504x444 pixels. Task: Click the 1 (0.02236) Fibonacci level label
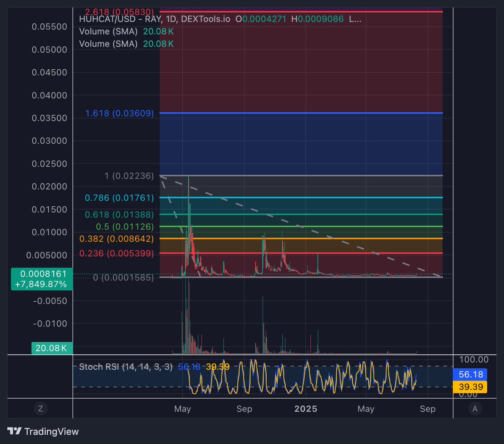point(129,176)
